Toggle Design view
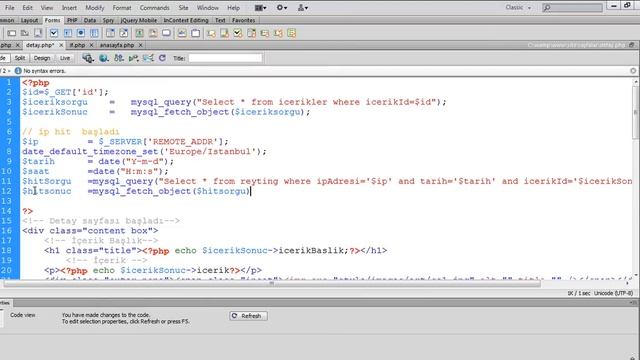The image size is (640, 360). pyautogui.click(x=42, y=58)
